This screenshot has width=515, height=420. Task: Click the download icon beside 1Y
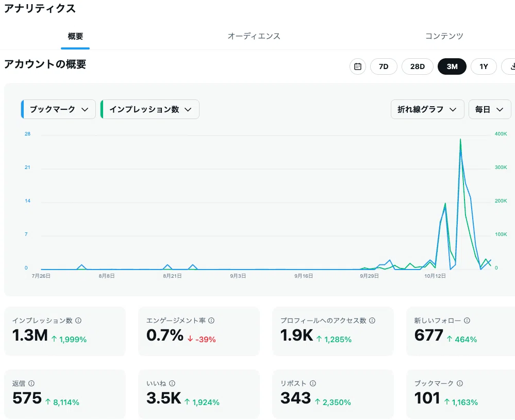(x=510, y=66)
